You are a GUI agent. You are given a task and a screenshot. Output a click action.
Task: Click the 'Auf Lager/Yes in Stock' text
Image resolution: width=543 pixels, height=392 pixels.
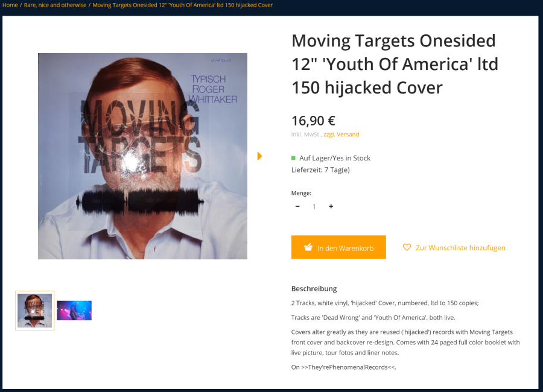click(335, 158)
